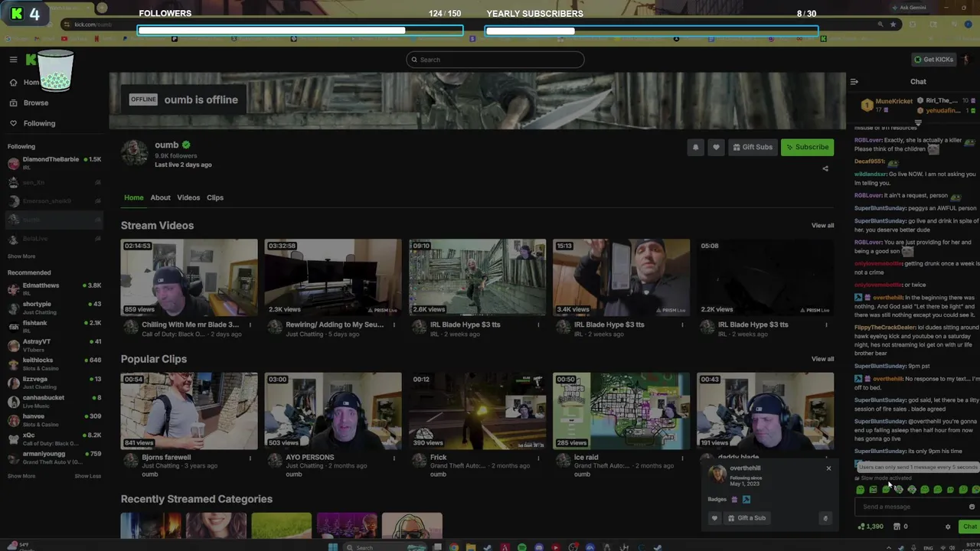
Task: Toggle follow heart in overthehill card
Action: pyautogui.click(x=715, y=518)
